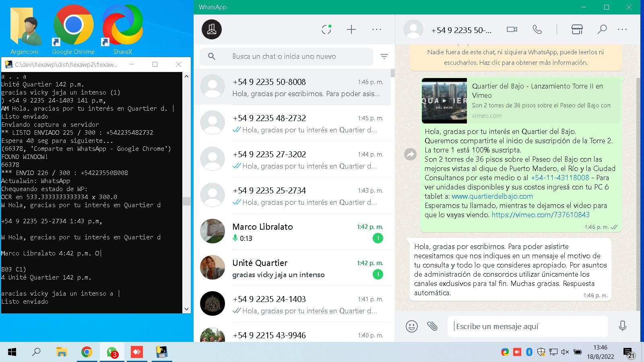The height and width of the screenshot is (362, 644).
Task: Click the Vimeo link preview title
Action: 537,90
